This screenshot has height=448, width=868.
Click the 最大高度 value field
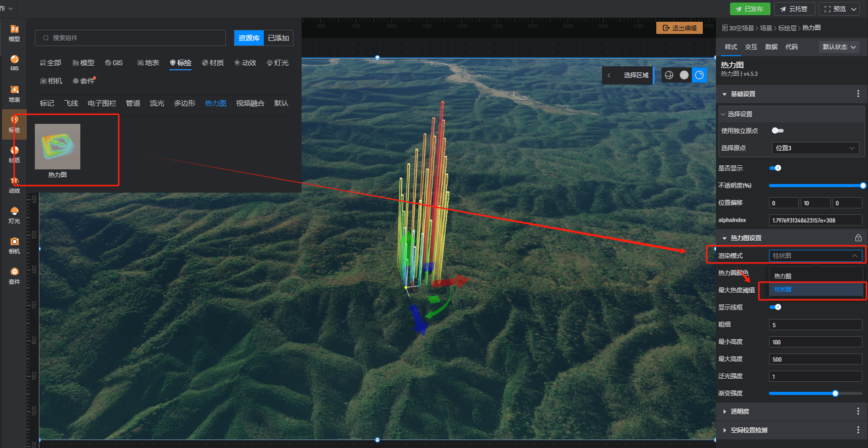point(815,359)
